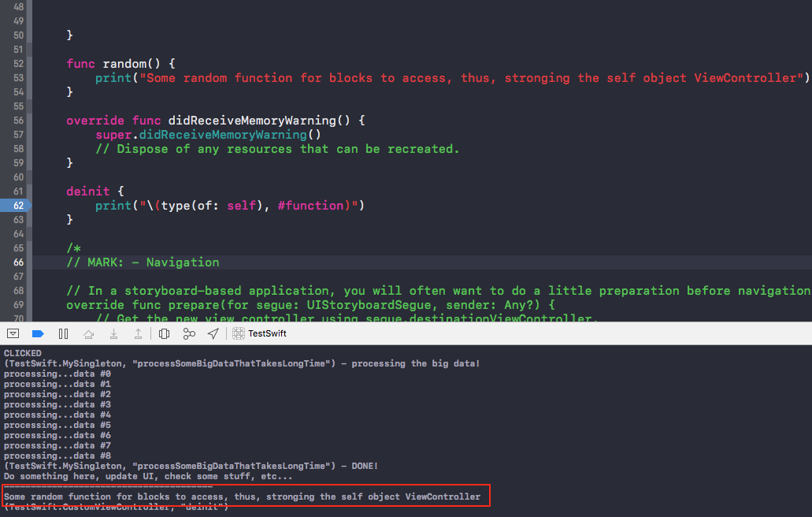This screenshot has height=517, width=812.
Task: Click the 'deinit' keyword
Action: (x=88, y=192)
